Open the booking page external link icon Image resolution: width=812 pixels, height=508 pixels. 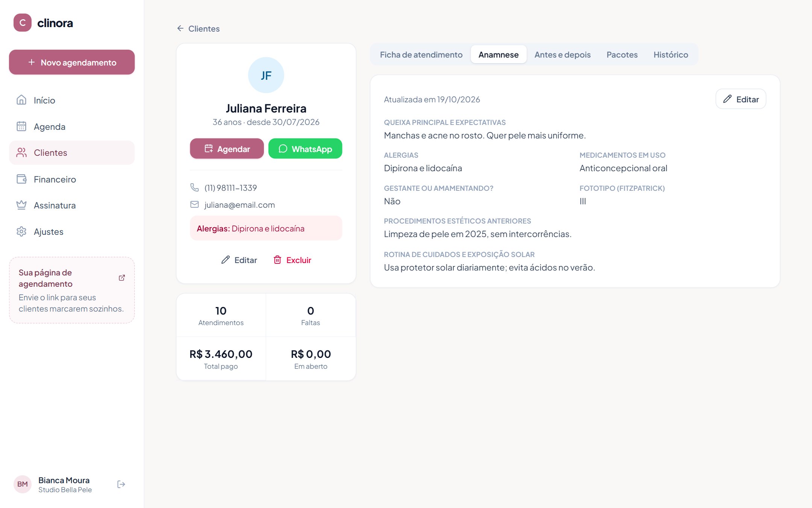pos(122,278)
